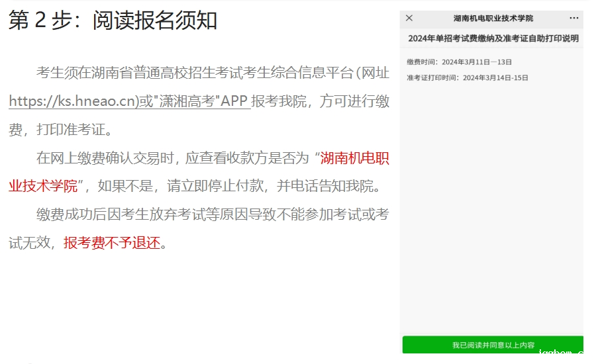Click the red 报考费不予退还 text
This screenshot has width=596, height=364.
pyautogui.click(x=112, y=243)
